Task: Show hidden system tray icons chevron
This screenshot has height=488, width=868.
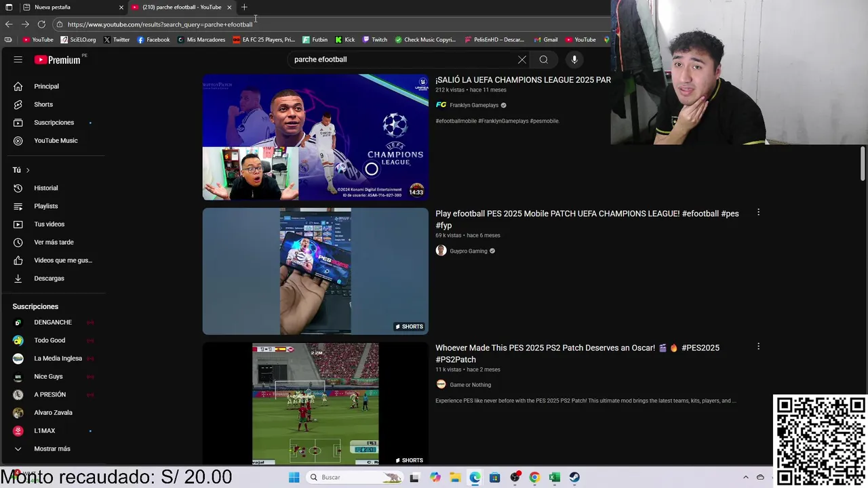Action: click(745, 477)
